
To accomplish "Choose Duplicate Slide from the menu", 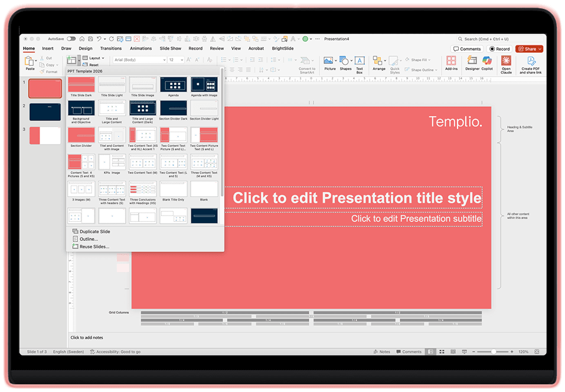I will pyautogui.click(x=93, y=231).
